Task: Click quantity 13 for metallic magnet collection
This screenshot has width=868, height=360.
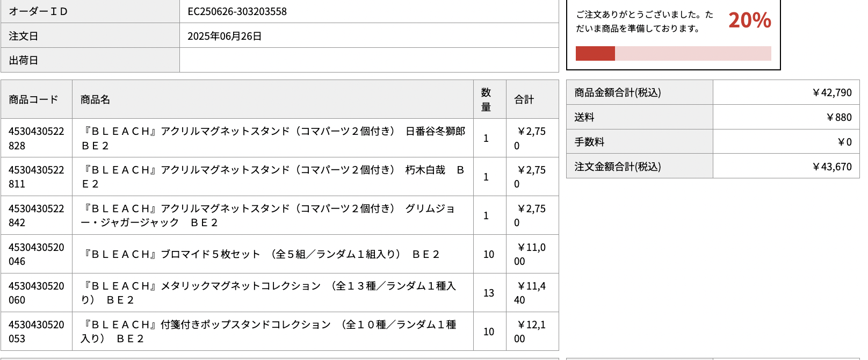Action: [x=488, y=293]
